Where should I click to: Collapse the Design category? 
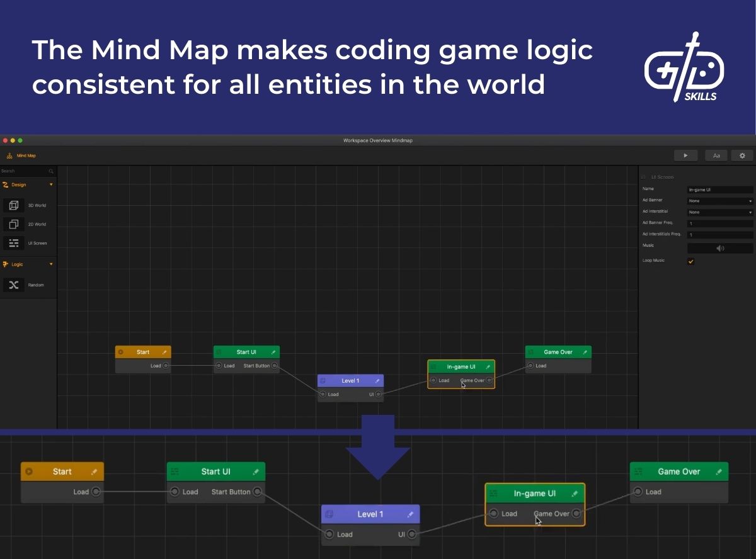coord(50,184)
